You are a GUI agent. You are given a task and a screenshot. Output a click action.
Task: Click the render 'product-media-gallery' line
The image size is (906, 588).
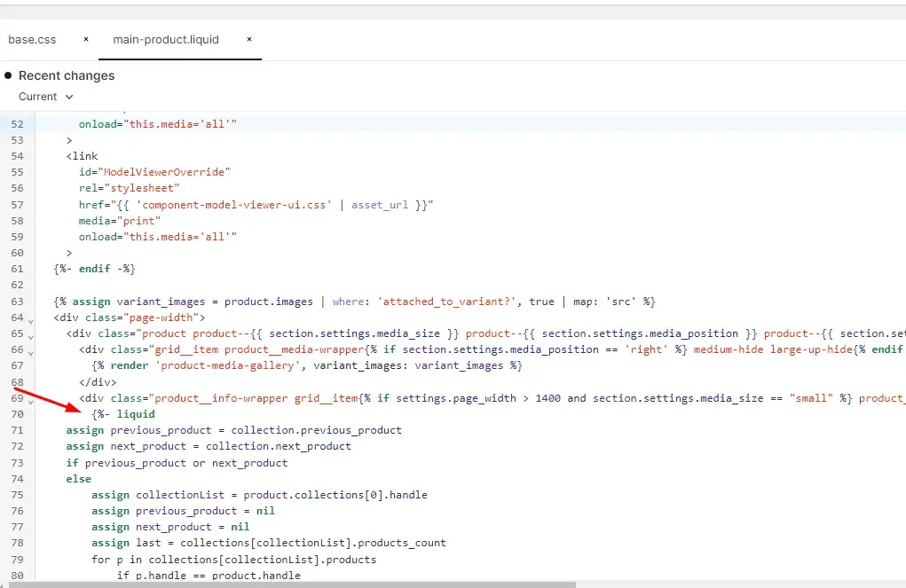(x=307, y=365)
